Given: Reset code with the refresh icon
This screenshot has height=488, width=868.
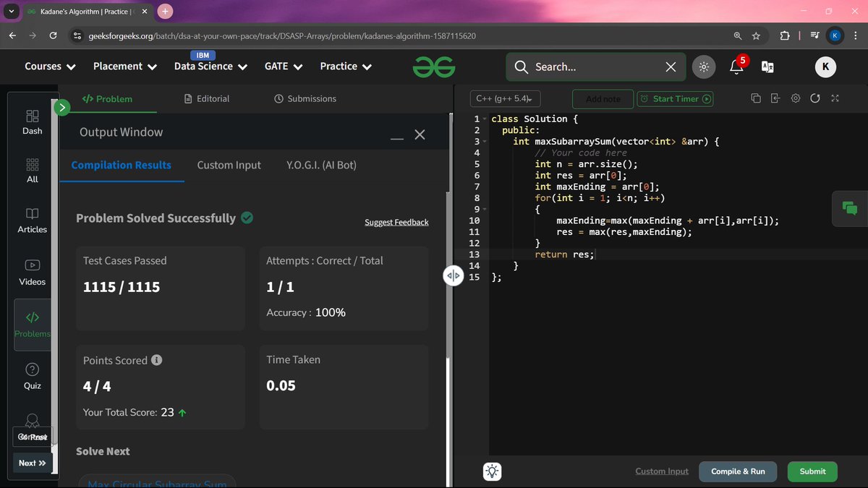Looking at the screenshot, I should pos(815,98).
